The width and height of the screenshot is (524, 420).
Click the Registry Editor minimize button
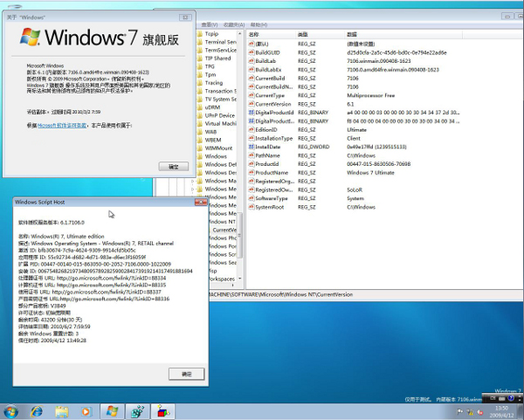click(507, 17)
